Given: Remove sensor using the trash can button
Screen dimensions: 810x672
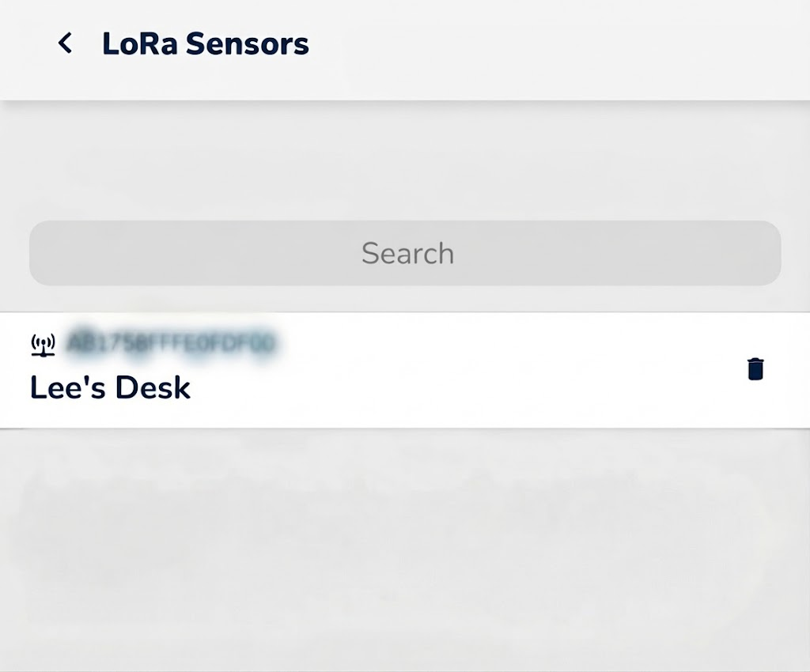Looking at the screenshot, I should 755,369.
